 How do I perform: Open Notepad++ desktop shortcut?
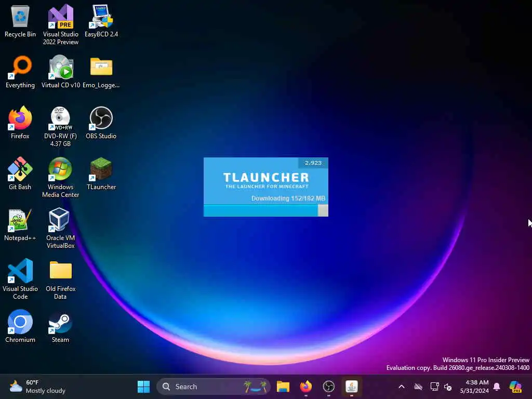(x=20, y=224)
